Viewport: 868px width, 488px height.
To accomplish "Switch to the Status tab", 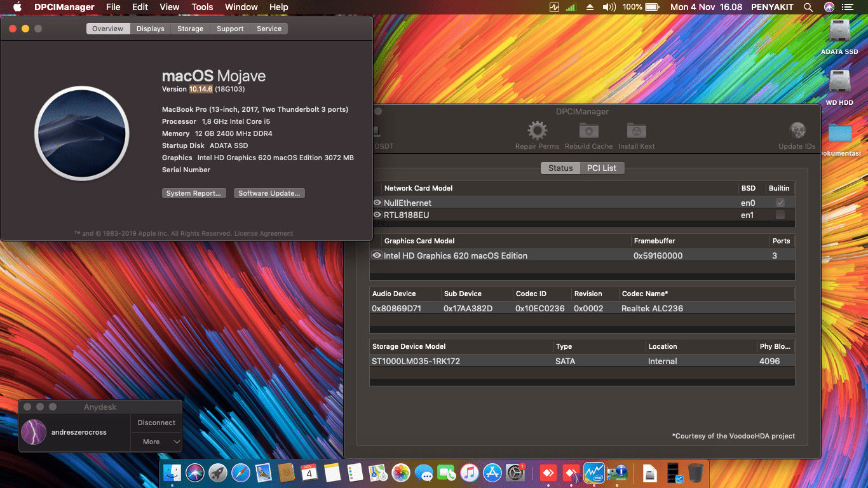I will click(560, 168).
